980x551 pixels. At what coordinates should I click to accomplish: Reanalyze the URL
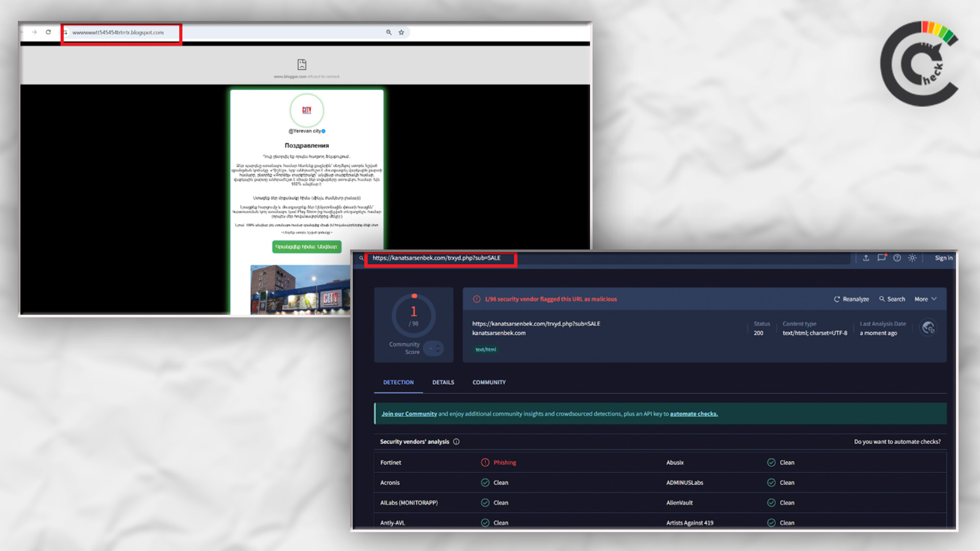tap(851, 299)
